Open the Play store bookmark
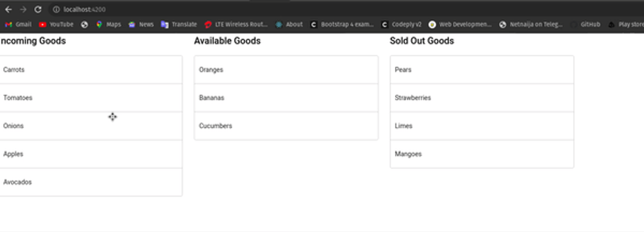The image size is (644, 232). click(626, 25)
